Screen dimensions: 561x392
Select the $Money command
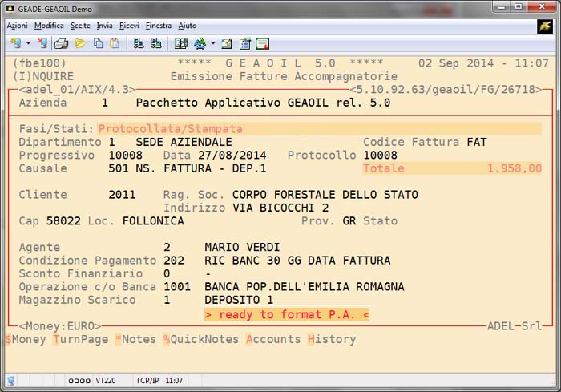pyautogui.click(x=26, y=339)
